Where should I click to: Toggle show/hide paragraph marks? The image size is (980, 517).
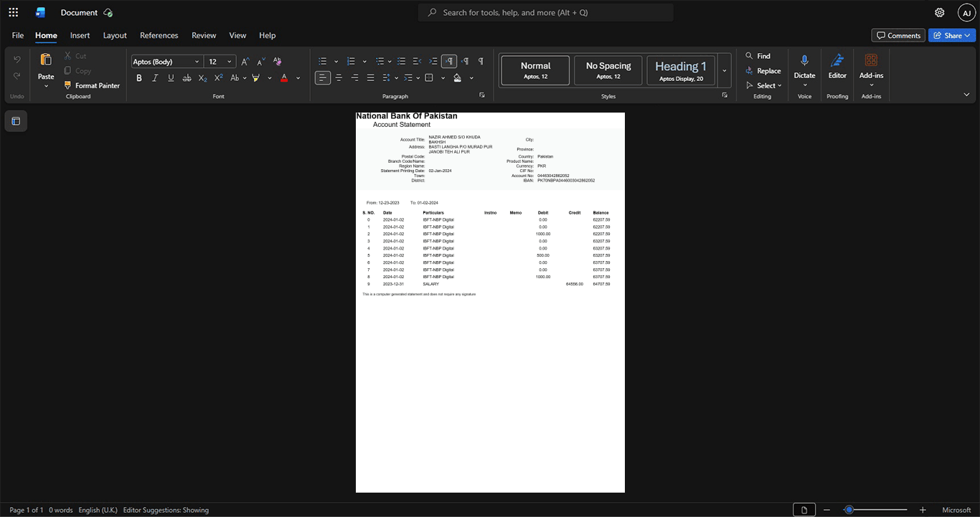(481, 62)
